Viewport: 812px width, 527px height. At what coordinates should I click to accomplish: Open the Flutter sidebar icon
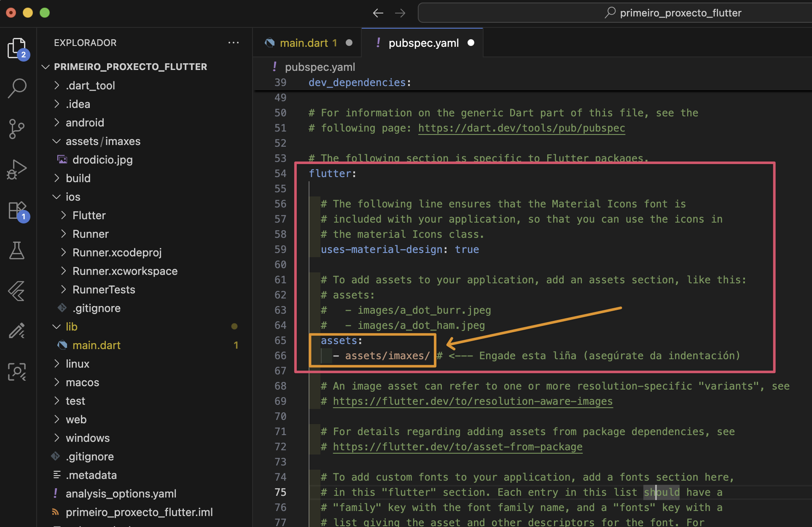coord(17,291)
